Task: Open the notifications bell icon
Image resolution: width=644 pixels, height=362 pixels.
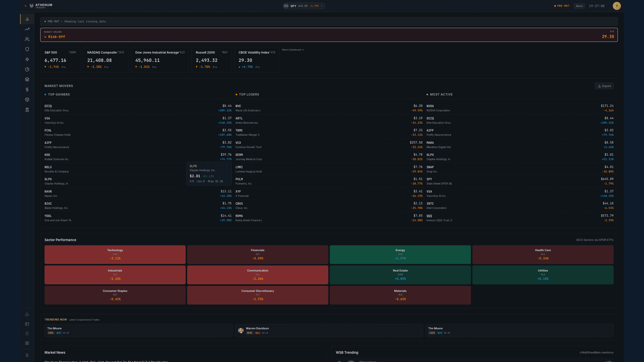Action: coord(27,314)
